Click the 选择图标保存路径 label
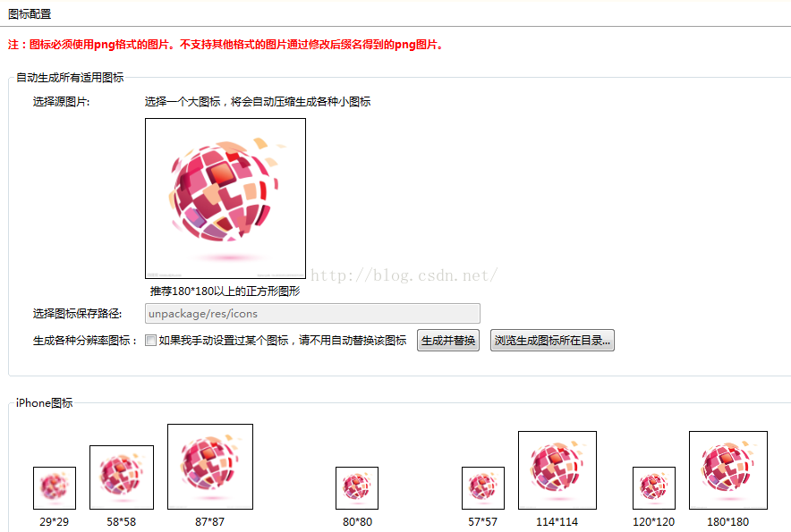Image resolution: width=791 pixels, height=532 pixels. pyautogui.click(x=77, y=314)
